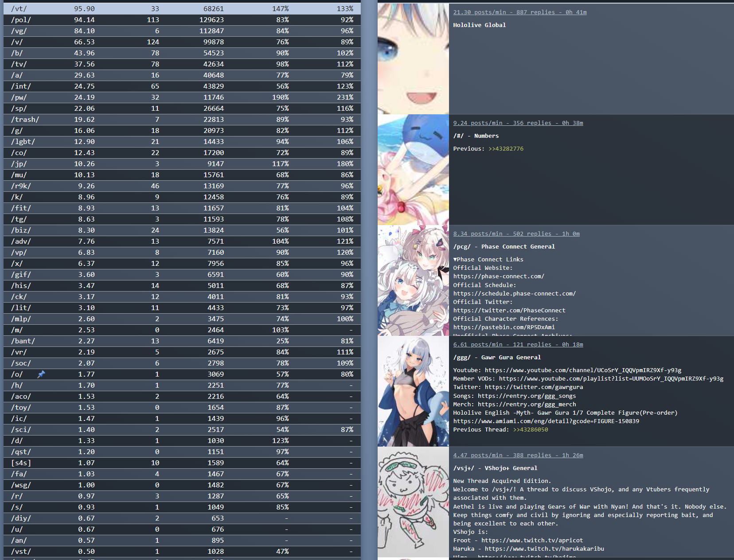Select the /tv/ board name
Image resolution: width=734 pixels, height=560 pixels.
pos(19,64)
